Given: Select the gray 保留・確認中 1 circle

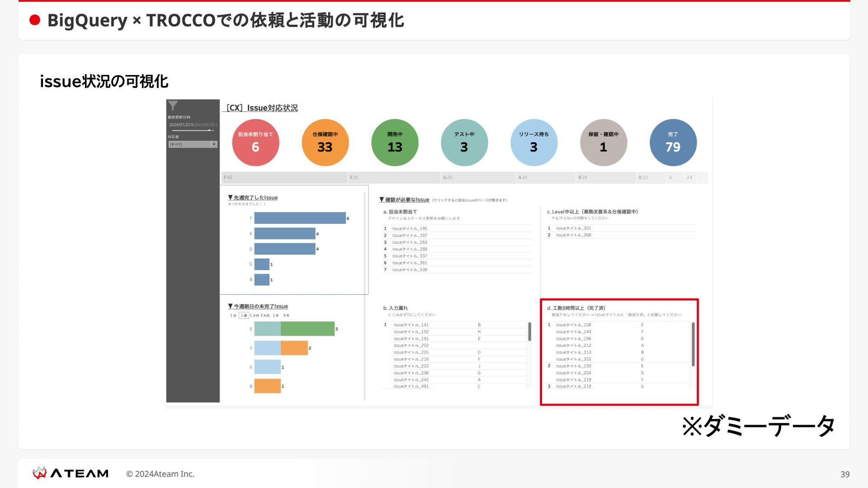Looking at the screenshot, I should coord(604,142).
